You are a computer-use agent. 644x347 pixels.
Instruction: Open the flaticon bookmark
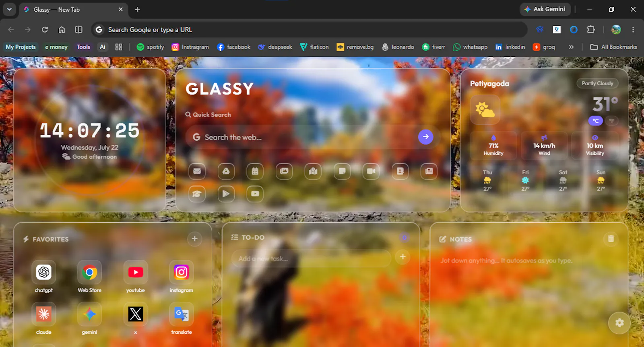tap(314, 47)
